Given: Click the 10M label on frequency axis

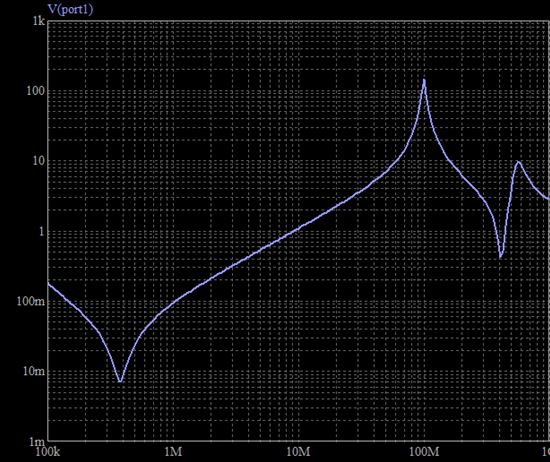Looking at the screenshot, I should tap(299, 452).
